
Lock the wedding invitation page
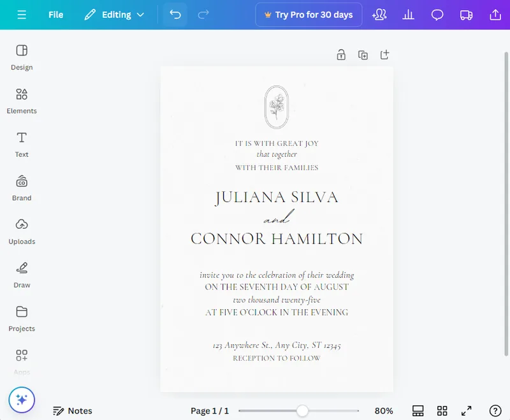[341, 55]
